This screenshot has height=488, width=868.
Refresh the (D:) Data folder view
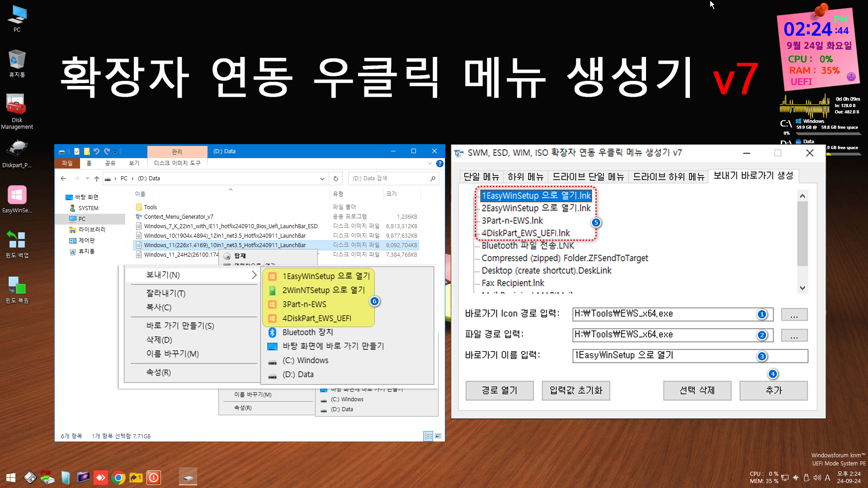coord(335,178)
